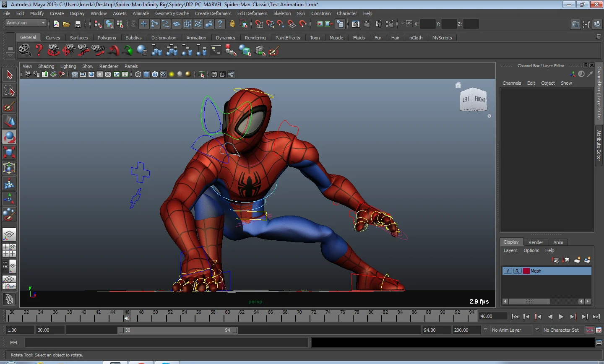Toggle the viewport grid display icon
The width and height of the screenshot is (604, 364).
pos(75,75)
